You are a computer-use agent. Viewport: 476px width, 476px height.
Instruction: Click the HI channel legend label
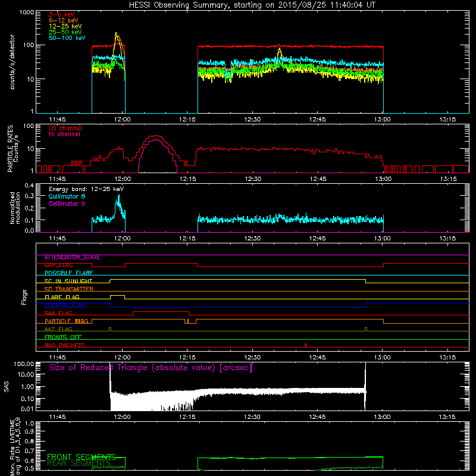click(64, 134)
